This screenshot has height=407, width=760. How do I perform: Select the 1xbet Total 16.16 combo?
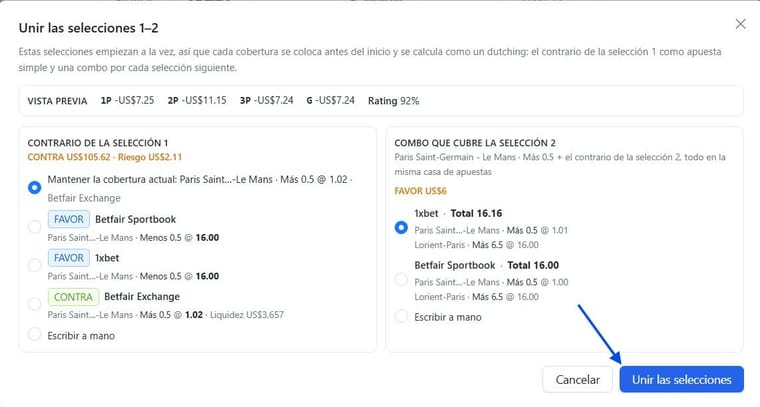coord(401,227)
